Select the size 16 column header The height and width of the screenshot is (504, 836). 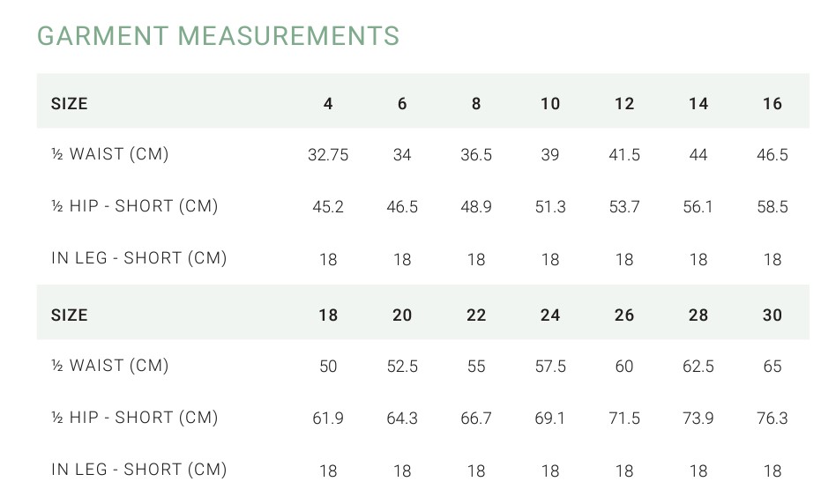pos(772,103)
